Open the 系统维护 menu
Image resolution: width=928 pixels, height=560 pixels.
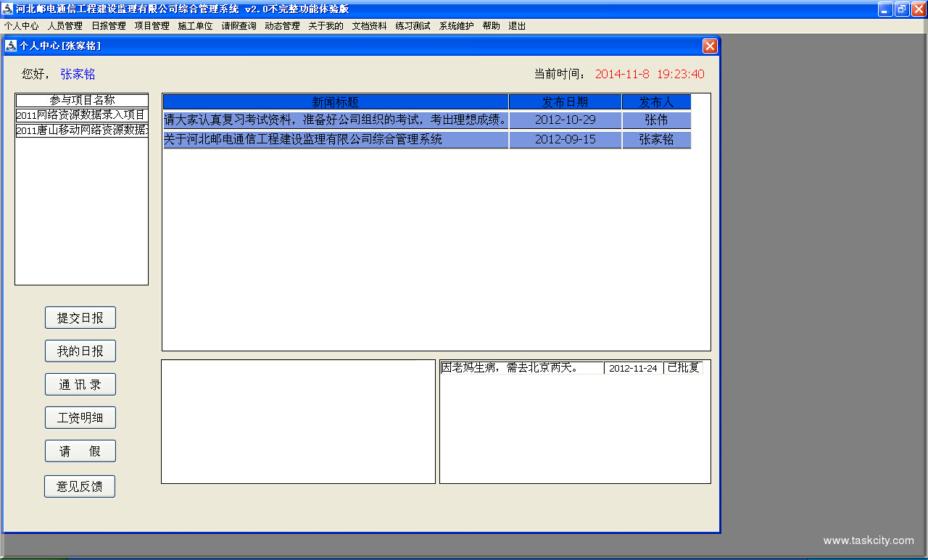457,26
